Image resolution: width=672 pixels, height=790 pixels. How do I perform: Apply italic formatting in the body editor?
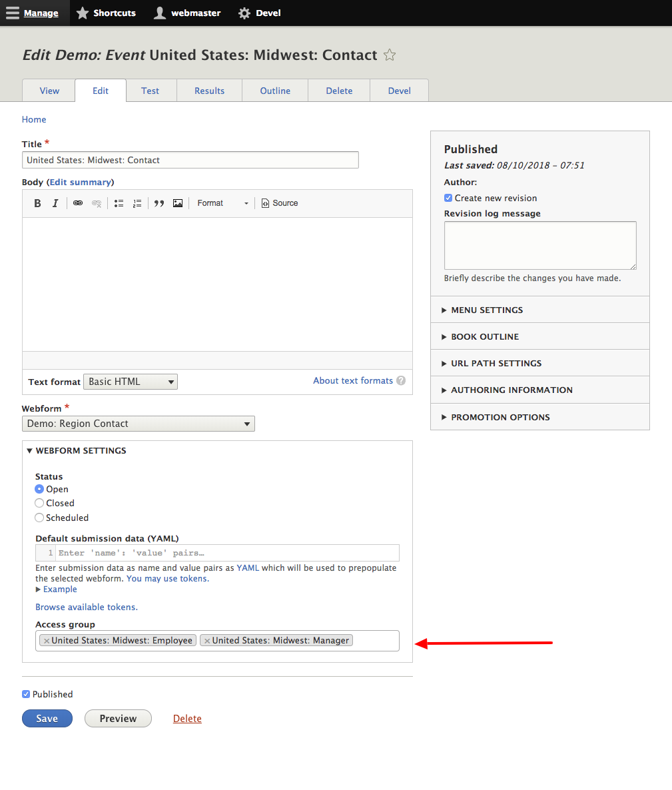(55, 203)
